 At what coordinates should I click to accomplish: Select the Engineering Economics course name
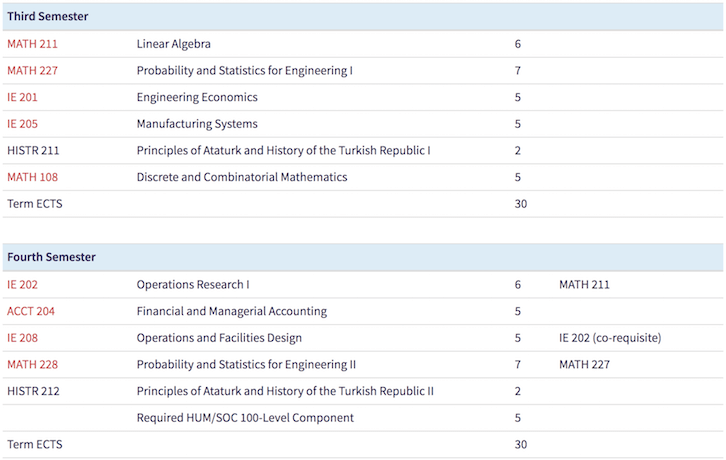(x=197, y=98)
